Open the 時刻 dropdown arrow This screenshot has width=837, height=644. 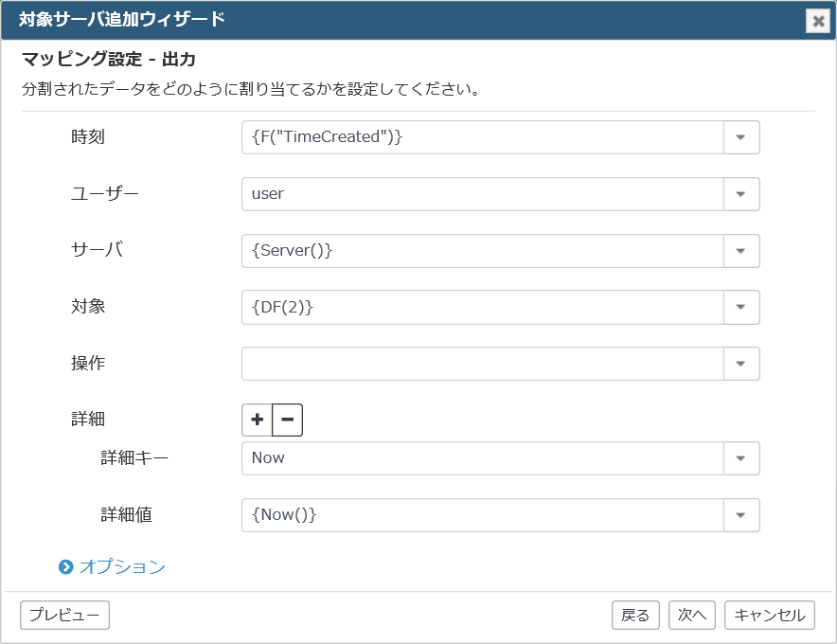(741, 137)
